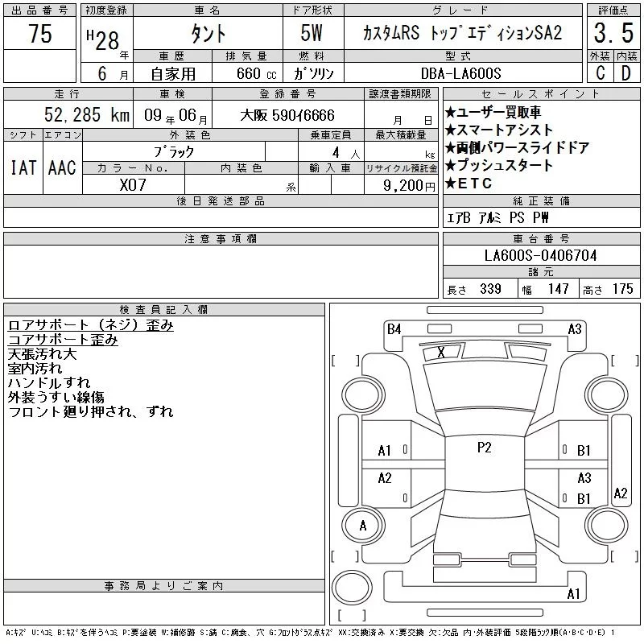The image size is (644, 644).
Task: Select the P2 mark on the roof
Action: 485,448
